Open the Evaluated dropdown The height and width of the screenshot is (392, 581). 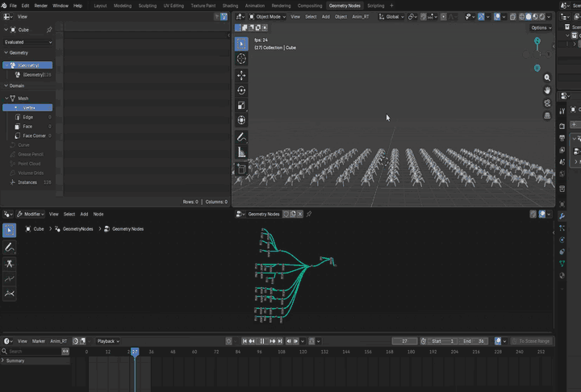(28, 42)
